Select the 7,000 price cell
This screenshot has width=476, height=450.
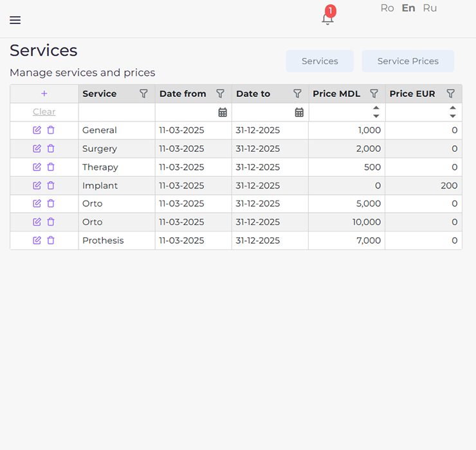click(347, 240)
